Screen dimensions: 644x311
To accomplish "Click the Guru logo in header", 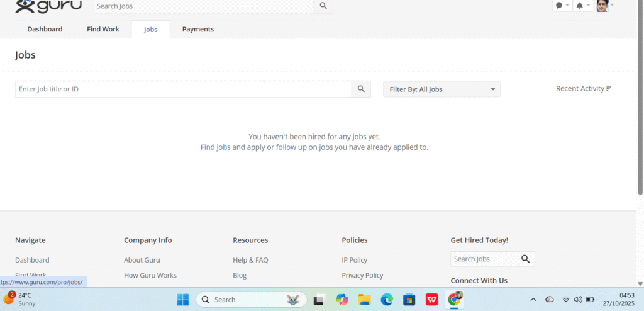I will [48, 6].
